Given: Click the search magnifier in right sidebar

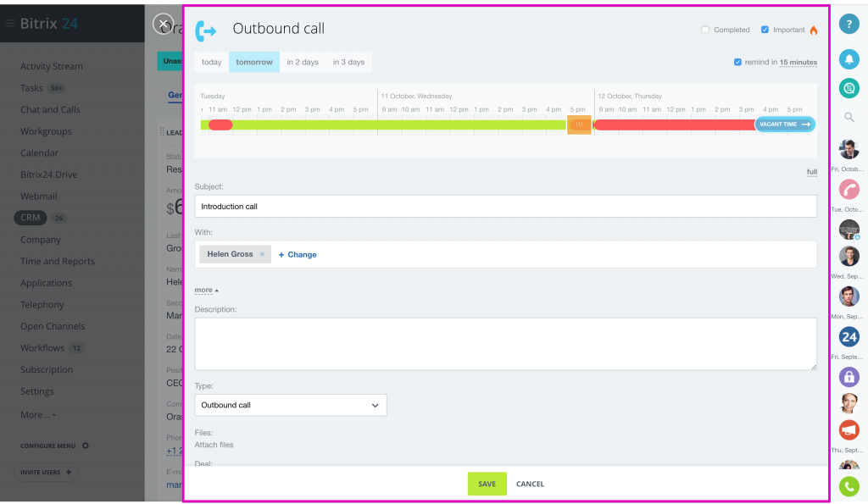Looking at the screenshot, I should [849, 117].
